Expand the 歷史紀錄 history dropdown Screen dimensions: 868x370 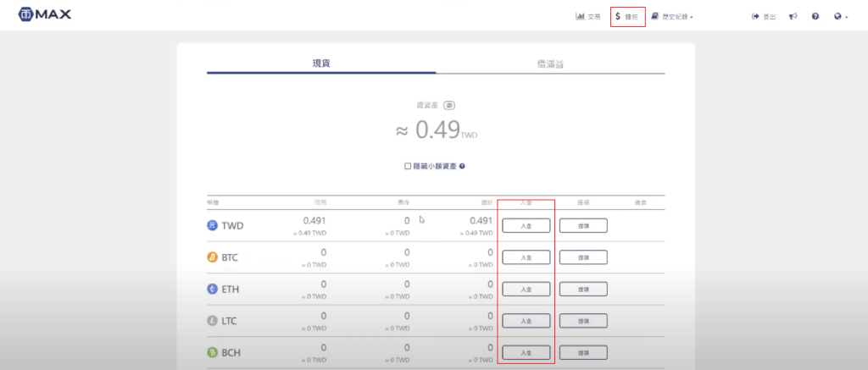pos(672,17)
